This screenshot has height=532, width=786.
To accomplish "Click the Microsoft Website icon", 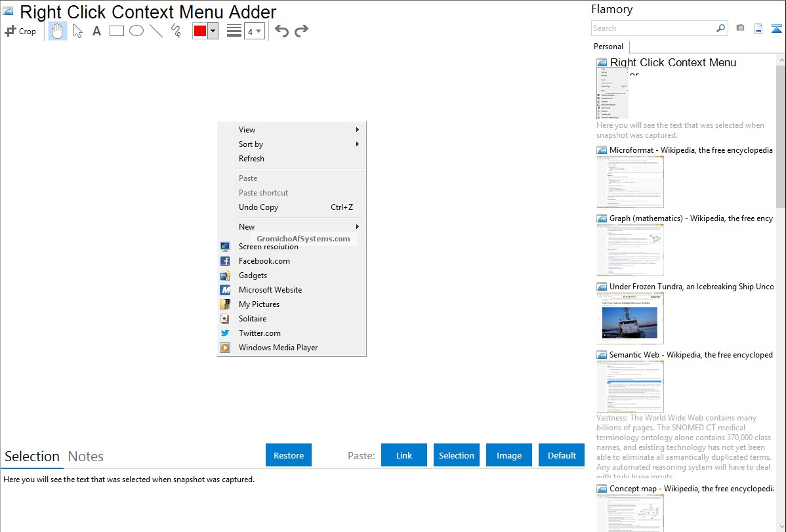I will (225, 290).
